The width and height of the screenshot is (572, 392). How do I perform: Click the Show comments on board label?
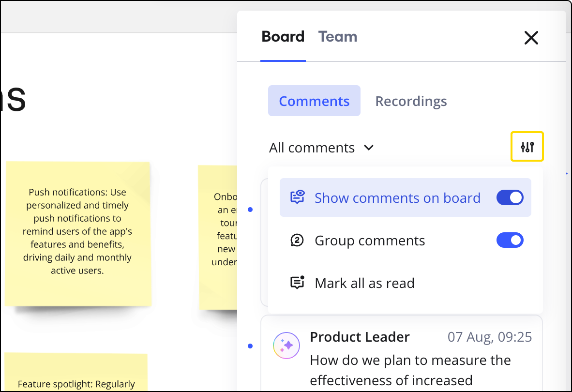point(397,198)
